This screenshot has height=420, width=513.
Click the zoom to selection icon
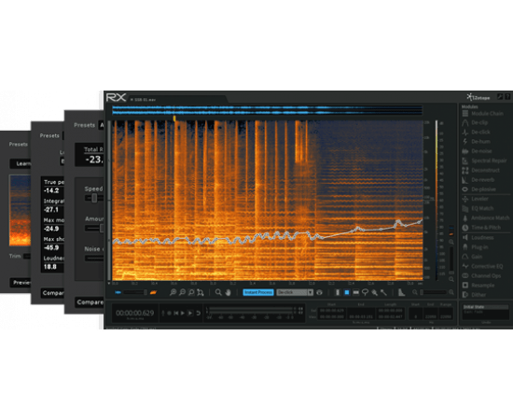coord(191,292)
